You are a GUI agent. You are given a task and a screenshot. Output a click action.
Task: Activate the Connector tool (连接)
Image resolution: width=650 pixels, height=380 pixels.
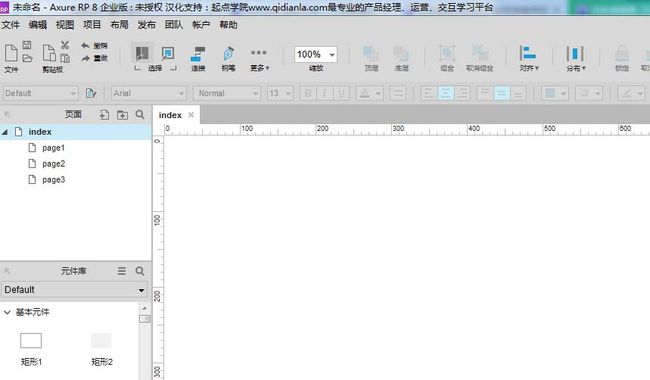click(198, 58)
